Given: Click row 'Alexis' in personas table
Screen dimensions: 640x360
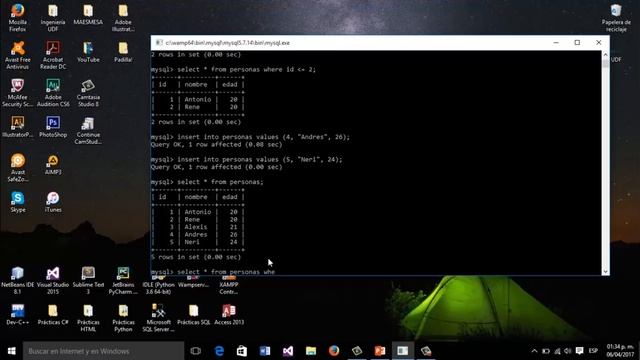Looking at the screenshot, I should click(198, 227).
